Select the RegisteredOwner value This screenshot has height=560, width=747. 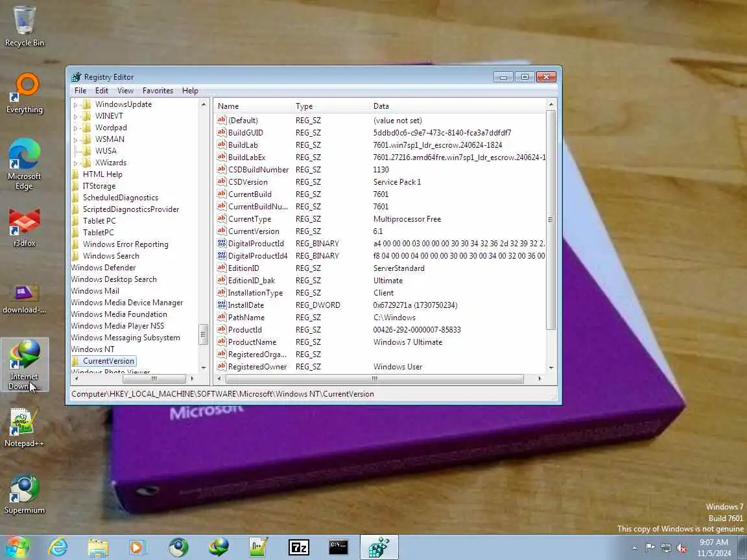pyautogui.click(x=257, y=367)
